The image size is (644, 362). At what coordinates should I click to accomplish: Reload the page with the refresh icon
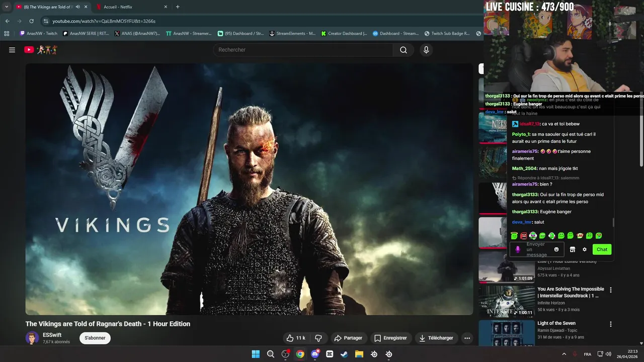point(31,21)
